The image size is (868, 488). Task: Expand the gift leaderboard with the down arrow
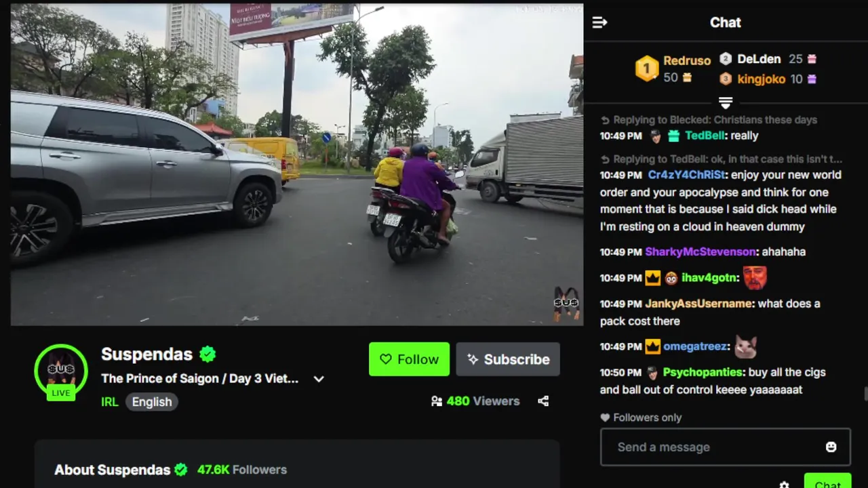point(726,102)
